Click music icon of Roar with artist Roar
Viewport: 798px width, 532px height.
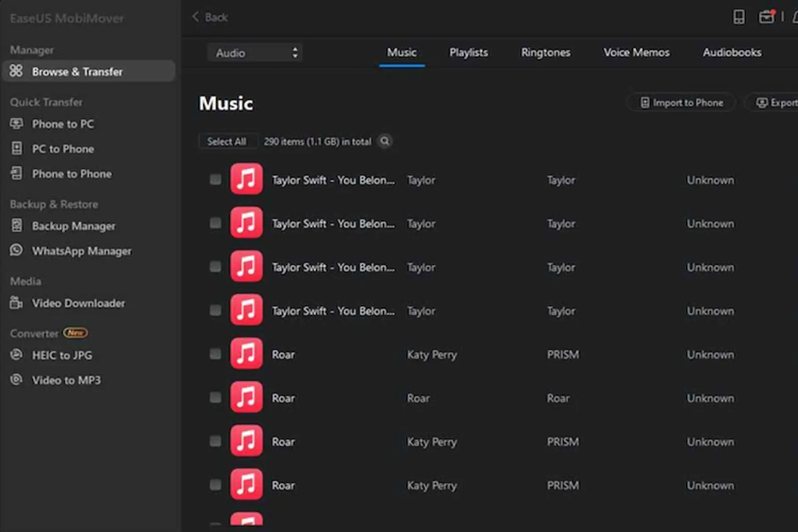point(246,397)
